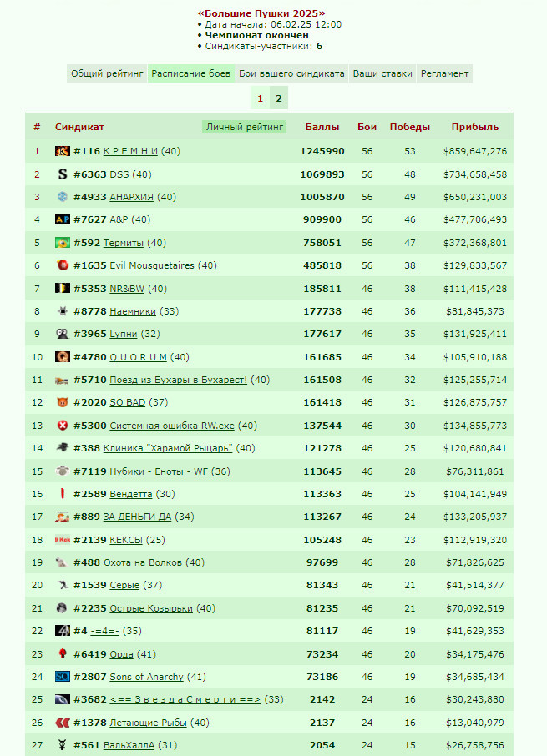Open Поезд из Бухары в Бухарест! link

coord(178,380)
